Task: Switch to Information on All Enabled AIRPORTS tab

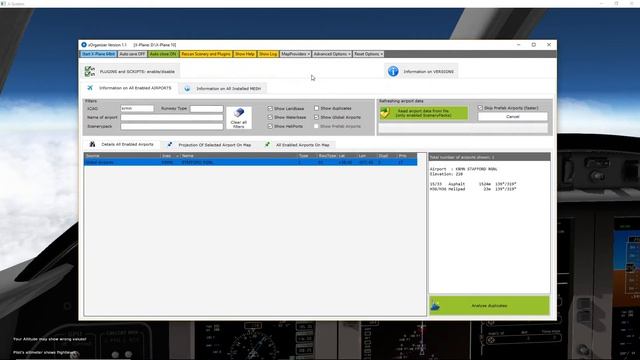Action: pyautogui.click(x=131, y=88)
